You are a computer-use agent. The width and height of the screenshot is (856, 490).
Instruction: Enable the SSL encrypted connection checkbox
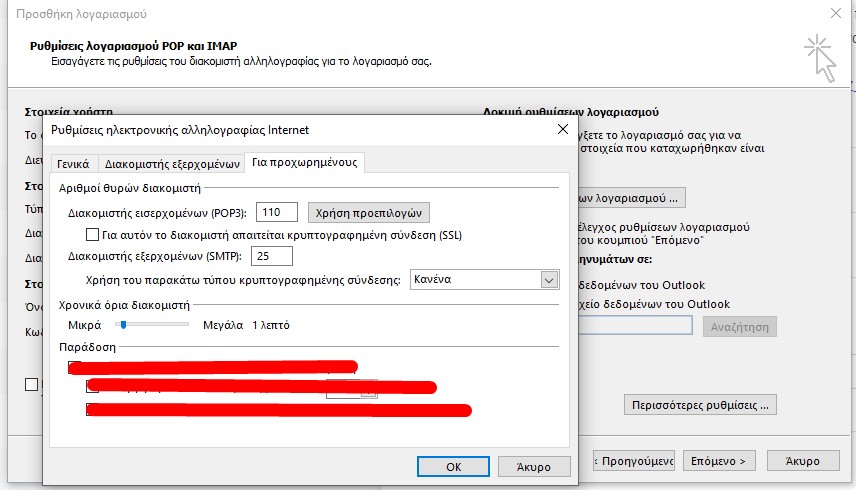93,235
